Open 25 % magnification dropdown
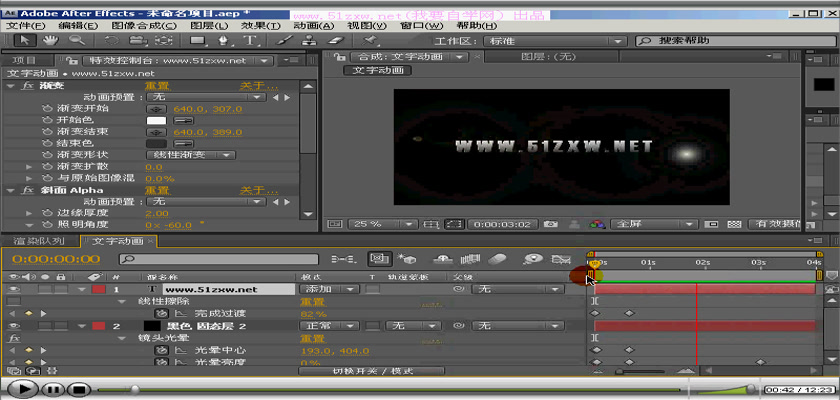The width and height of the screenshot is (840, 400). tap(382, 224)
